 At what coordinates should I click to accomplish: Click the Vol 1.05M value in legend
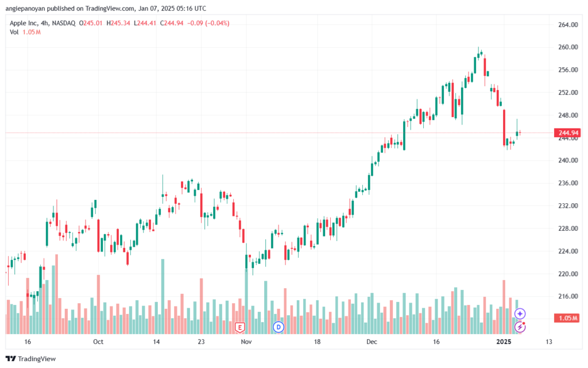point(32,32)
